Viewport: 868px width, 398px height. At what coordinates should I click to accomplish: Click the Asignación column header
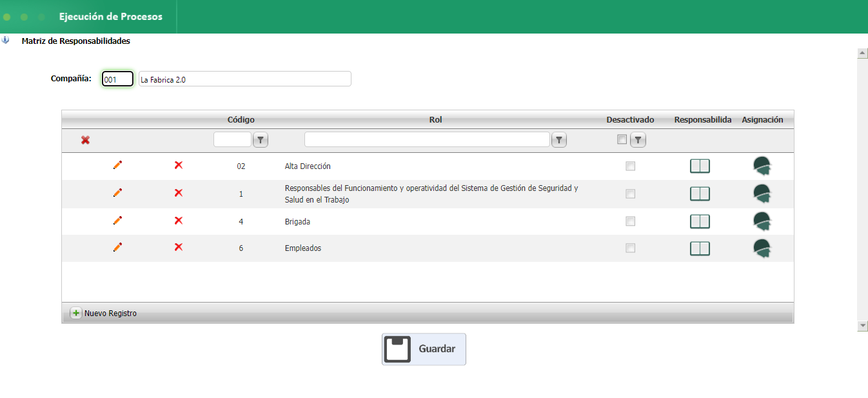(x=762, y=119)
